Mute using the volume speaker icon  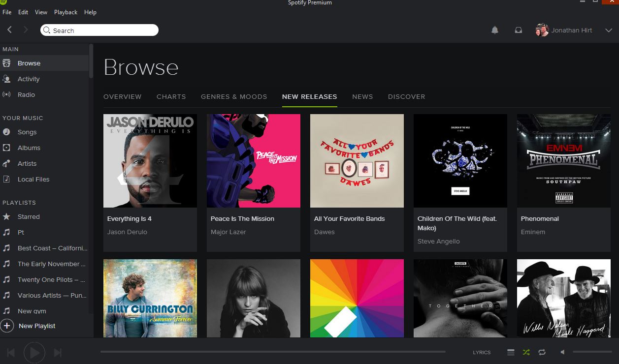tap(563, 352)
